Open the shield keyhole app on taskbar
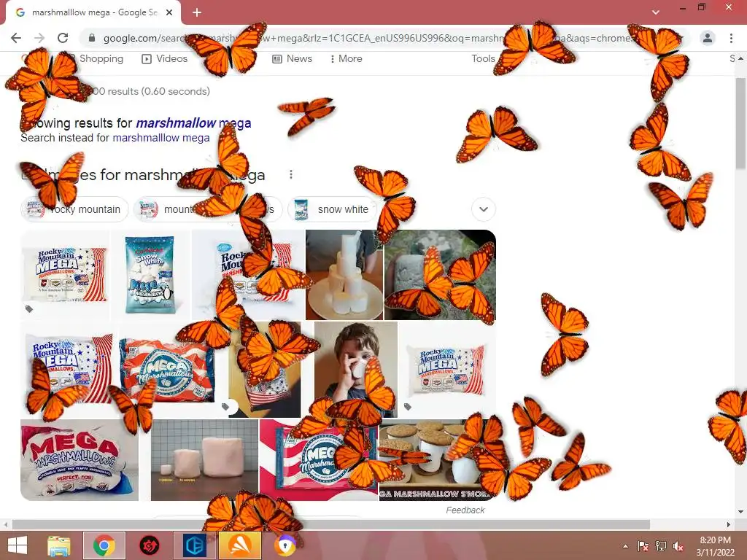747x560 pixels. point(285,545)
